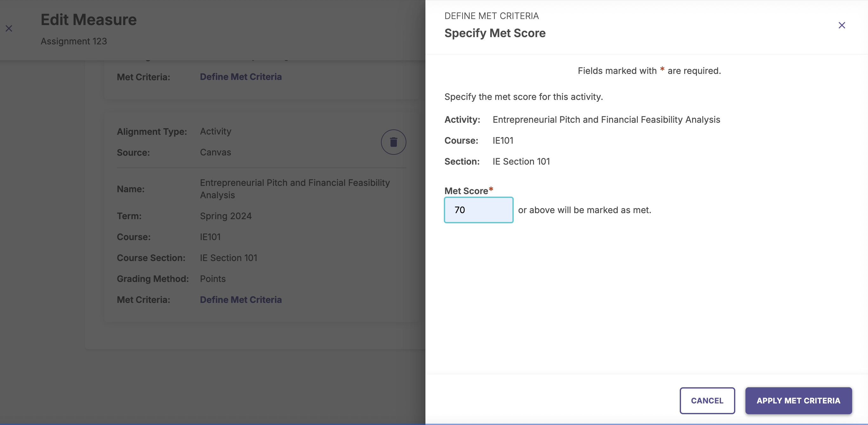Select the 'or above will be marked as met.' text

[584, 210]
